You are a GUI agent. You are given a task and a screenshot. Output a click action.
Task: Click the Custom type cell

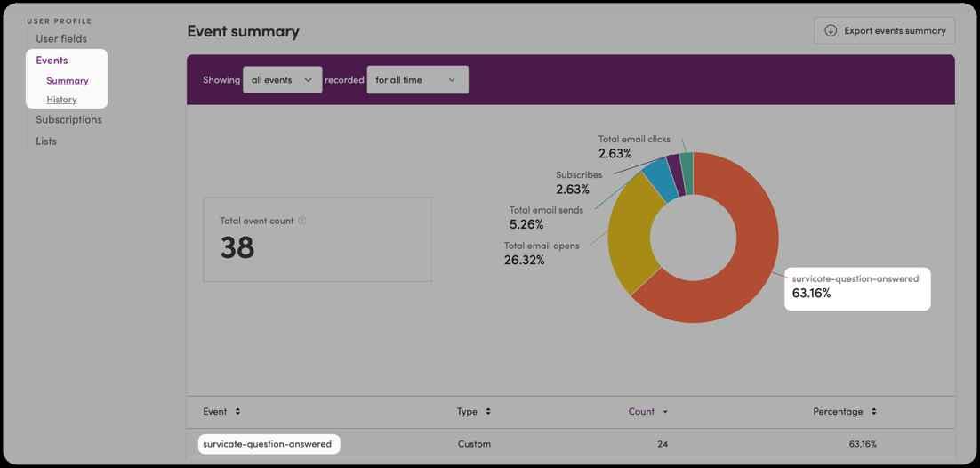(x=474, y=444)
